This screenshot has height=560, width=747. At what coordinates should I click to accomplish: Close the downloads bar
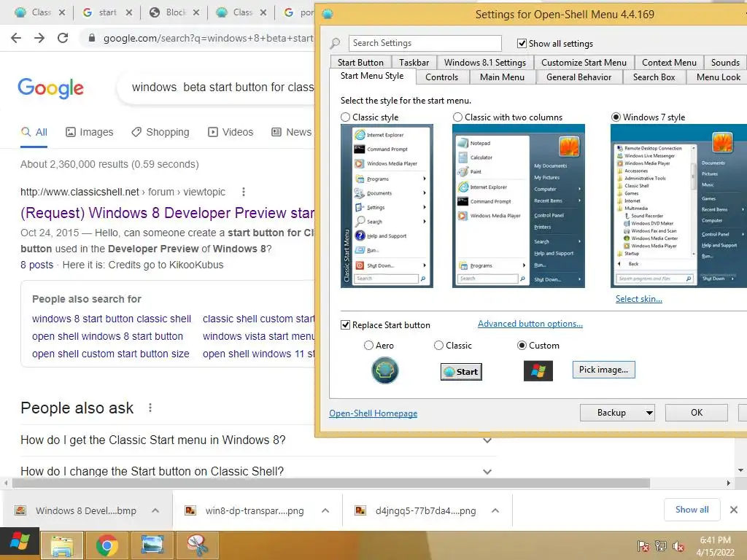734,510
